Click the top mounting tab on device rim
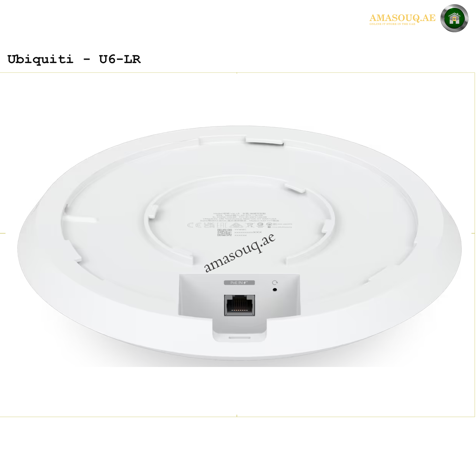The width and height of the screenshot is (476, 459). 264,141
